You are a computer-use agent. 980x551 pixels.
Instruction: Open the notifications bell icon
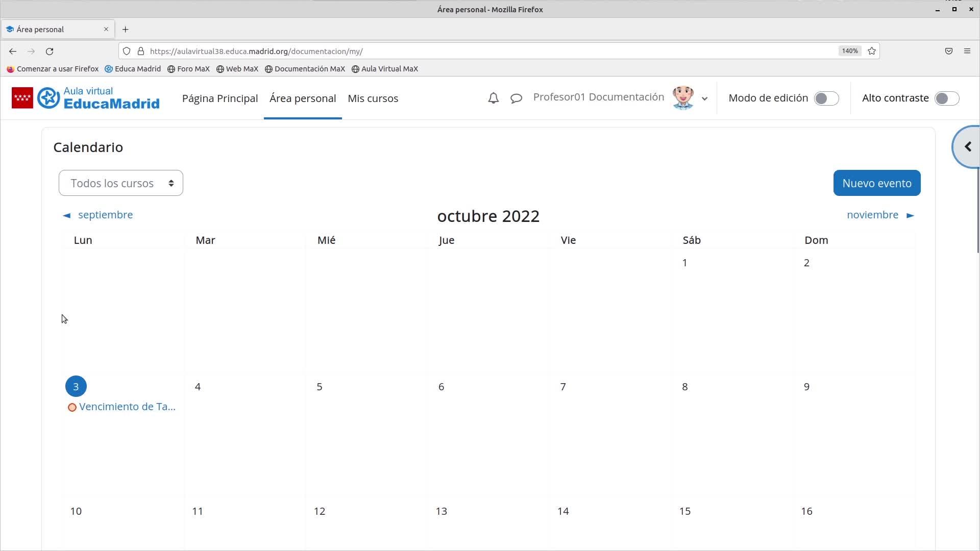click(493, 98)
